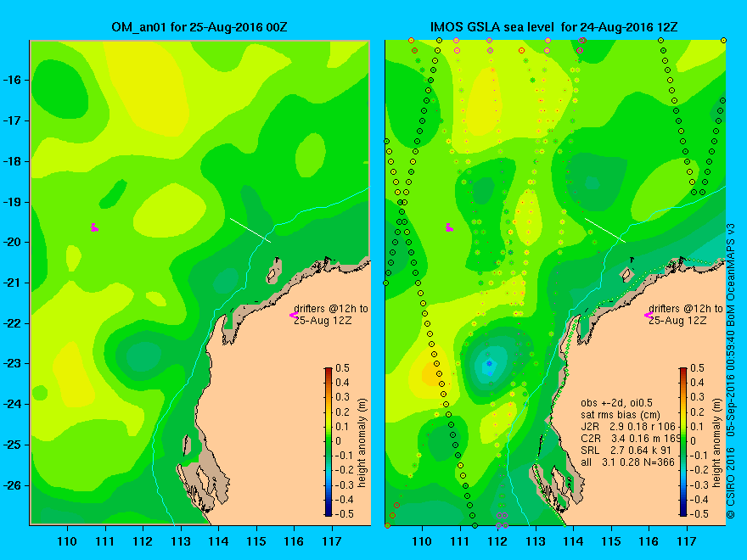The height and width of the screenshot is (560, 747).
Task: Click longitude label '111' under right map
Action: [460, 541]
